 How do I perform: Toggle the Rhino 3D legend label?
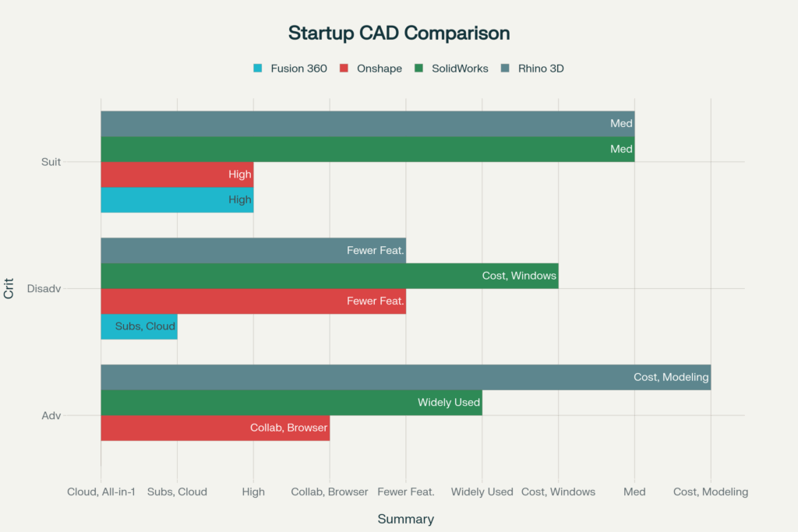point(541,69)
